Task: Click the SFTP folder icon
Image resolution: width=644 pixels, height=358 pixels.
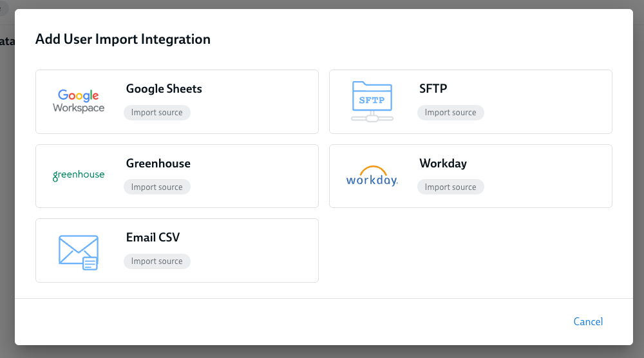Action: click(372, 101)
